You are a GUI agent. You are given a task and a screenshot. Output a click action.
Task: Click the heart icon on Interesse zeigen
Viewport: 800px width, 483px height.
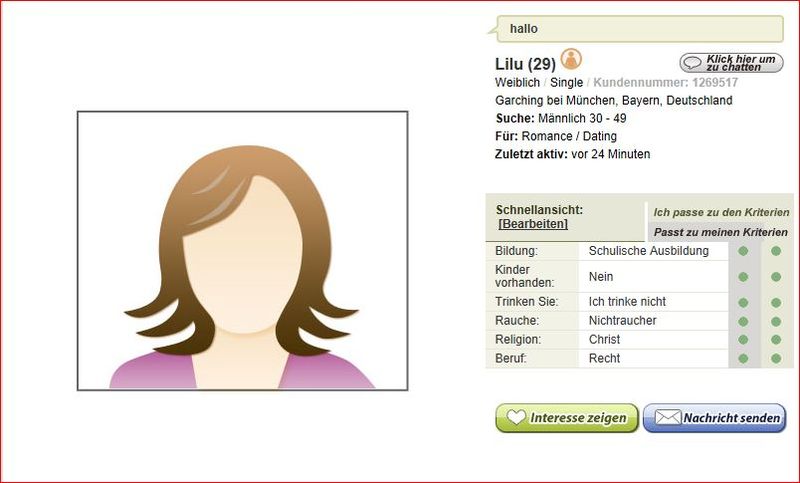click(x=515, y=417)
